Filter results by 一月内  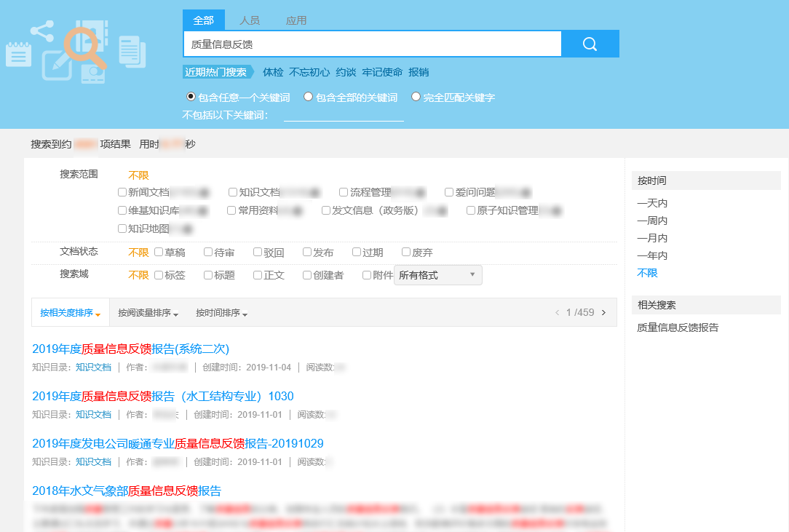[652, 238]
